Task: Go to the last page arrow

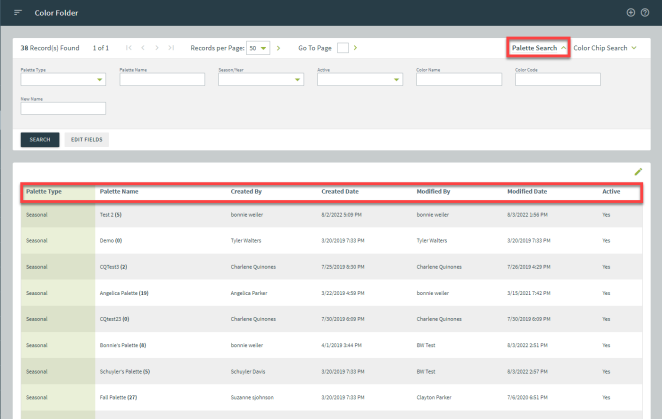Action: click(172, 48)
